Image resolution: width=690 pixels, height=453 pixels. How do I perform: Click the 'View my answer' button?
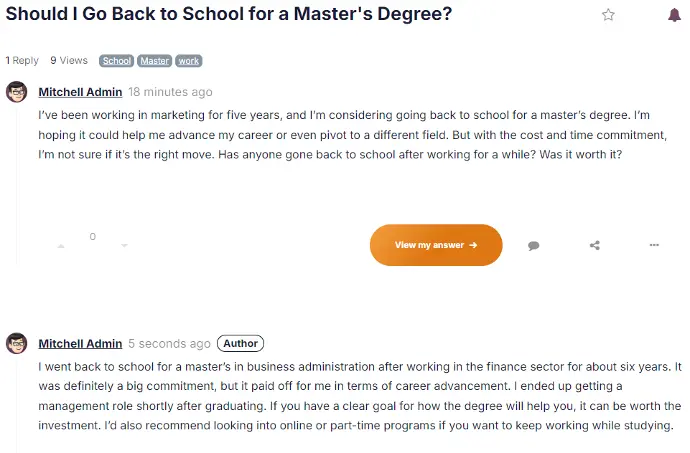pyautogui.click(x=436, y=245)
